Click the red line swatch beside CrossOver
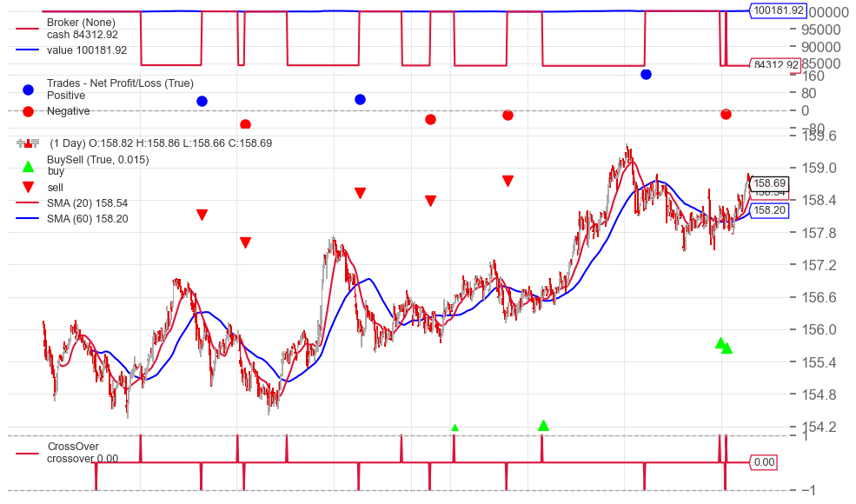 tap(27, 454)
